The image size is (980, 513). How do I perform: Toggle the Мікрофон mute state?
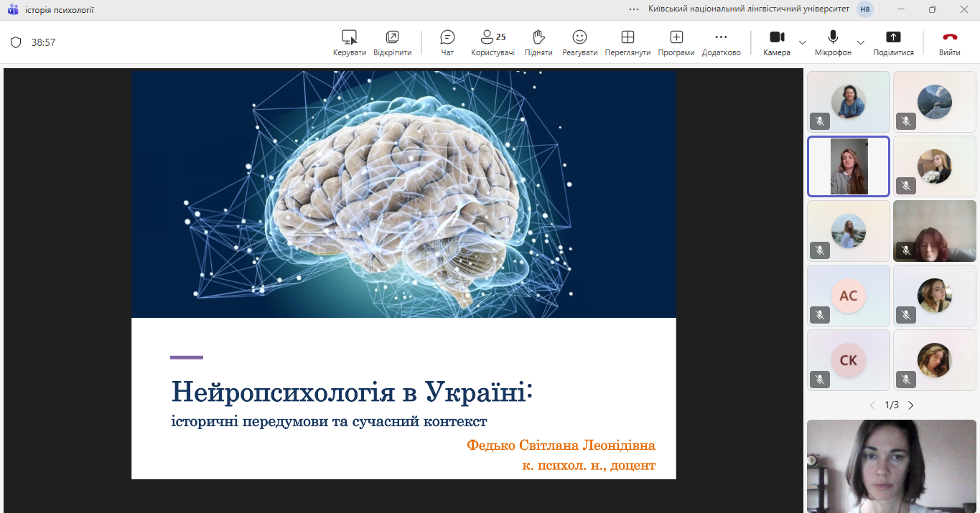(833, 42)
